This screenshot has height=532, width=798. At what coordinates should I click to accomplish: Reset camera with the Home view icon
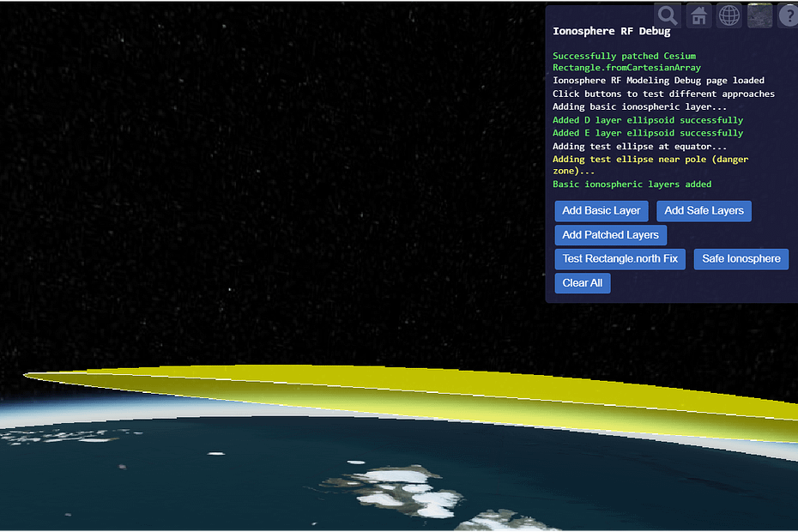(698, 15)
